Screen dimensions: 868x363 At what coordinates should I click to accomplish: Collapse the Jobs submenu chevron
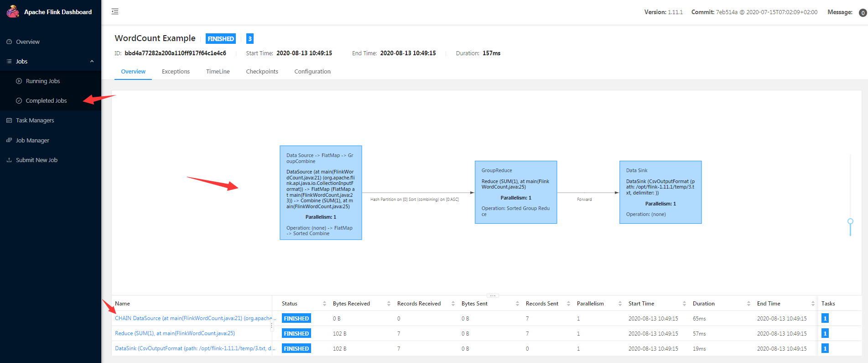92,61
